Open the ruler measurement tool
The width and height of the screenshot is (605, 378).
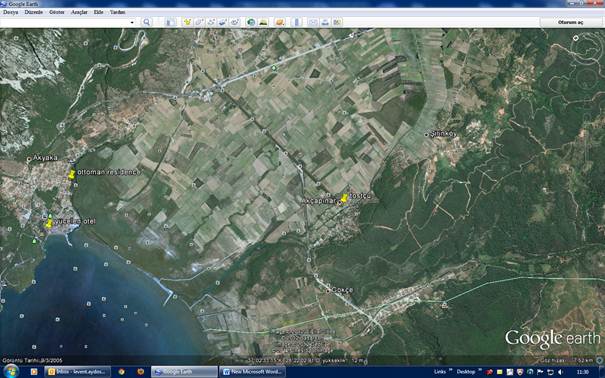pyautogui.click(x=297, y=22)
